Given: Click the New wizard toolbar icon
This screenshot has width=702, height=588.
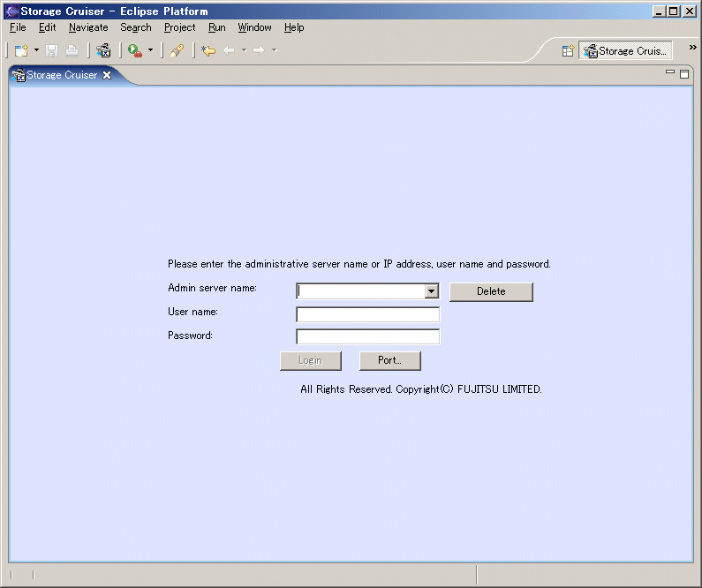Looking at the screenshot, I should [x=21, y=50].
